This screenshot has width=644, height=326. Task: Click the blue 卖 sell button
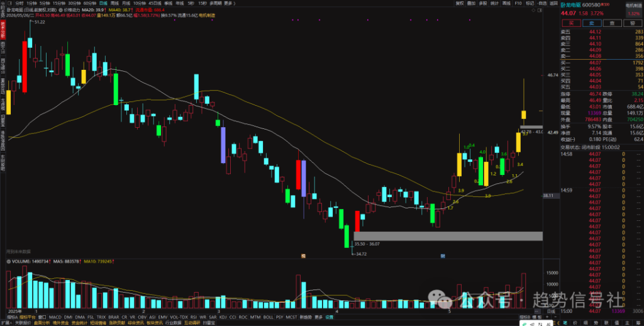point(592,23)
